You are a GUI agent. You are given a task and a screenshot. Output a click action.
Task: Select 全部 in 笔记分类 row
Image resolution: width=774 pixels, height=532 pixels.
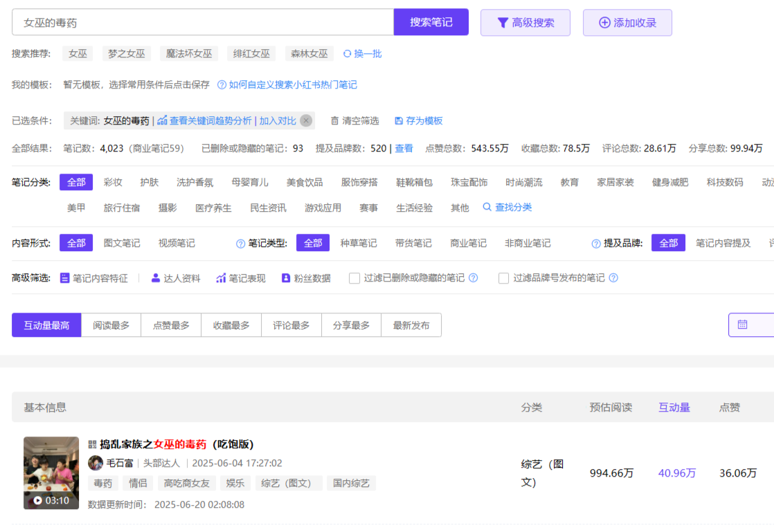point(76,183)
